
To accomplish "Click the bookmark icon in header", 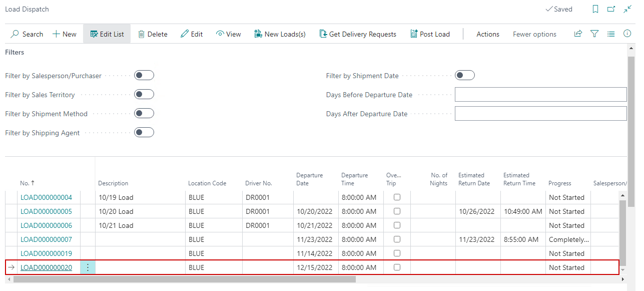I will click(x=595, y=9).
